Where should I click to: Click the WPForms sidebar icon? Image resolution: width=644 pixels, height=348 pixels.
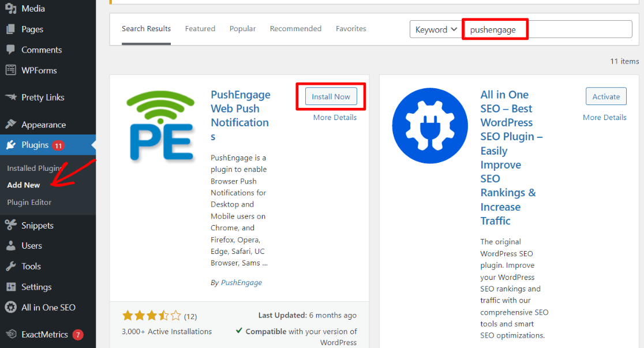[x=11, y=70]
